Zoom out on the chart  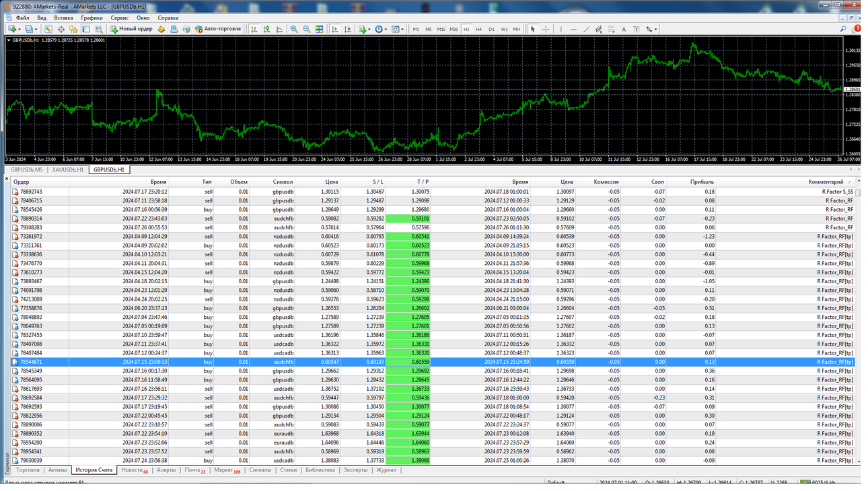click(307, 29)
